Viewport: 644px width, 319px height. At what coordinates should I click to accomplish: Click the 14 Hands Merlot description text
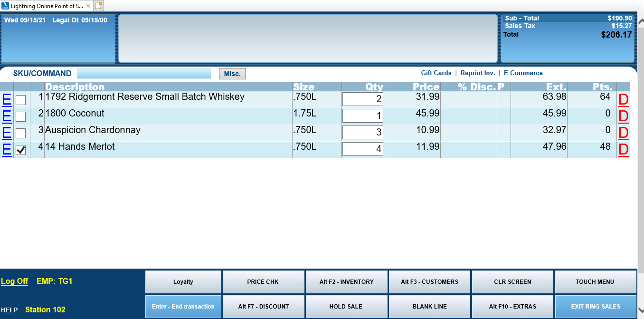click(80, 147)
